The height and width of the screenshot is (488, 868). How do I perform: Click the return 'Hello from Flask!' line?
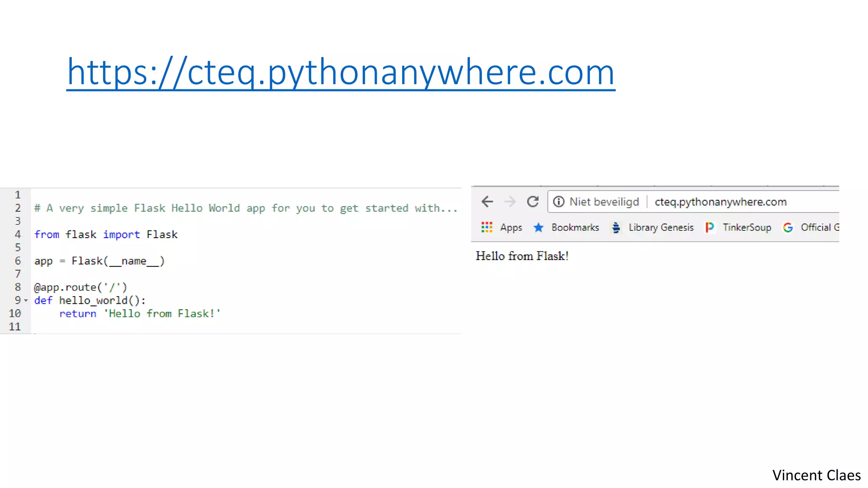click(140, 313)
